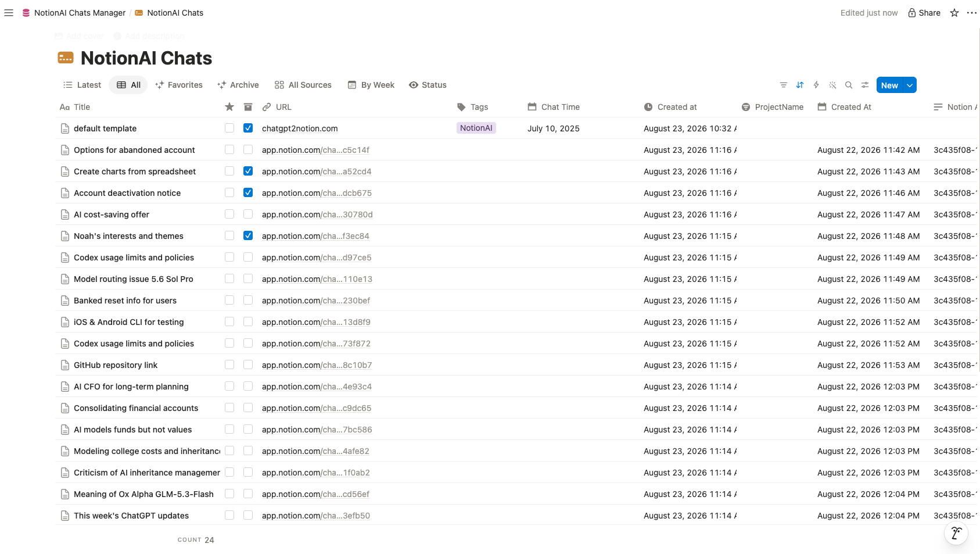Check archive box for Options for abandoned account
This screenshot has height=554, width=980.
[248, 149]
